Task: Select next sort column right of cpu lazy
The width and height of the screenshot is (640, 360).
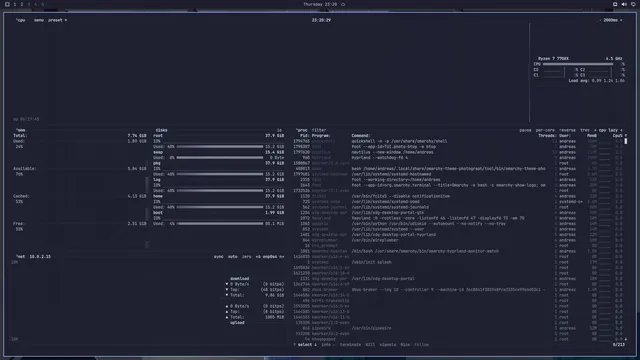Action: coord(622,130)
